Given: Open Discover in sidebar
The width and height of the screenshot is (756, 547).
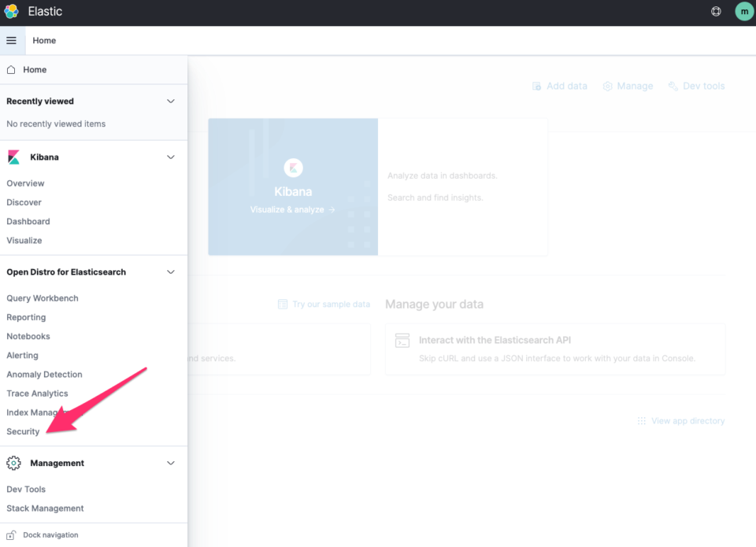Looking at the screenshot, I should coord(24,202).
